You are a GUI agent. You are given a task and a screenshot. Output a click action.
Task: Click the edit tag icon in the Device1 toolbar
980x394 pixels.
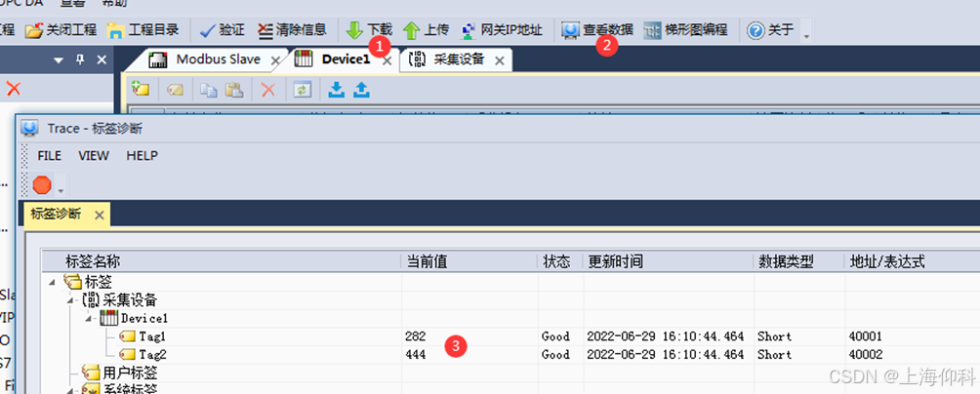[175, 91]
